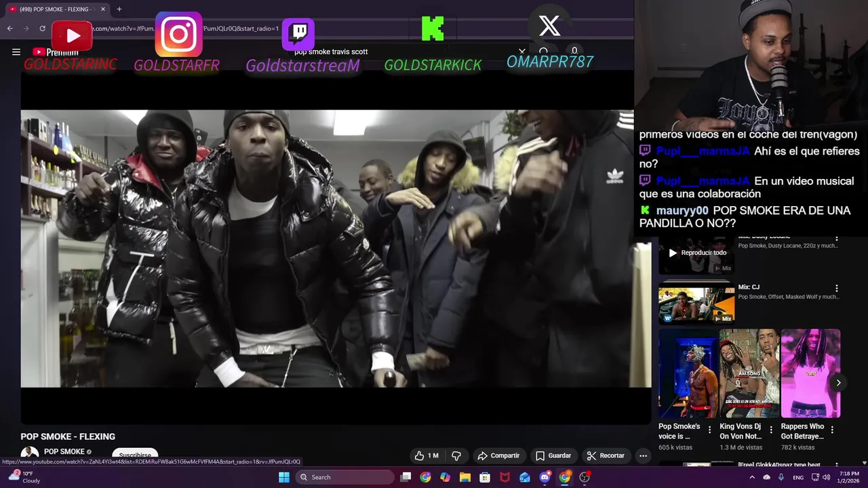Open network settings tray icon

(814, 477)
